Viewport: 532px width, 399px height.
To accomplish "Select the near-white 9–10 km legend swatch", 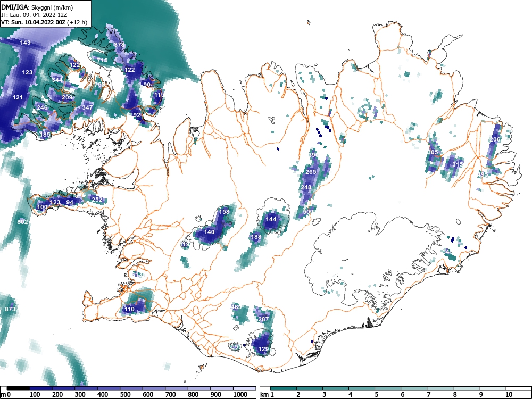I will coord(492,388).
